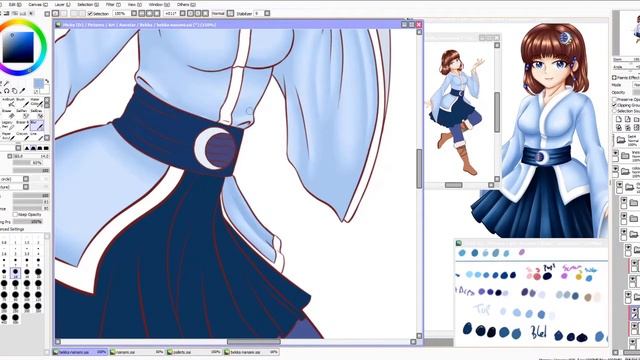Screen dimensions: 640x360
Task: Open the Window menu
Action: tap(158, 4)
